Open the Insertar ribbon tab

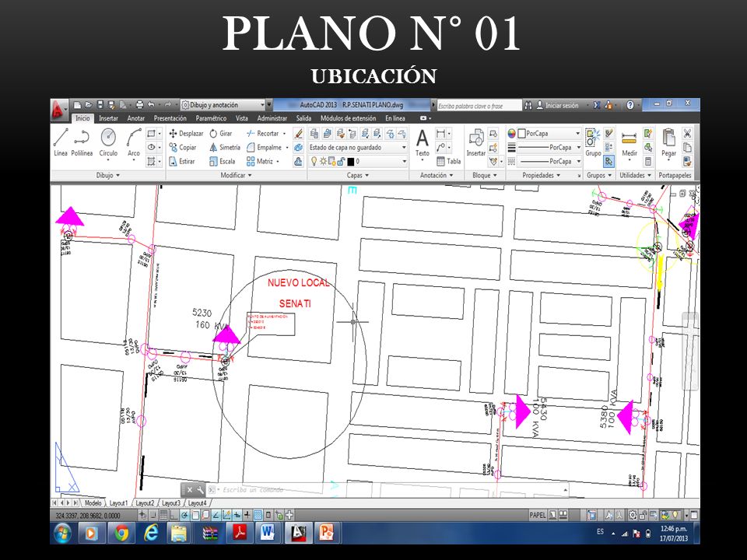[109, 118]
